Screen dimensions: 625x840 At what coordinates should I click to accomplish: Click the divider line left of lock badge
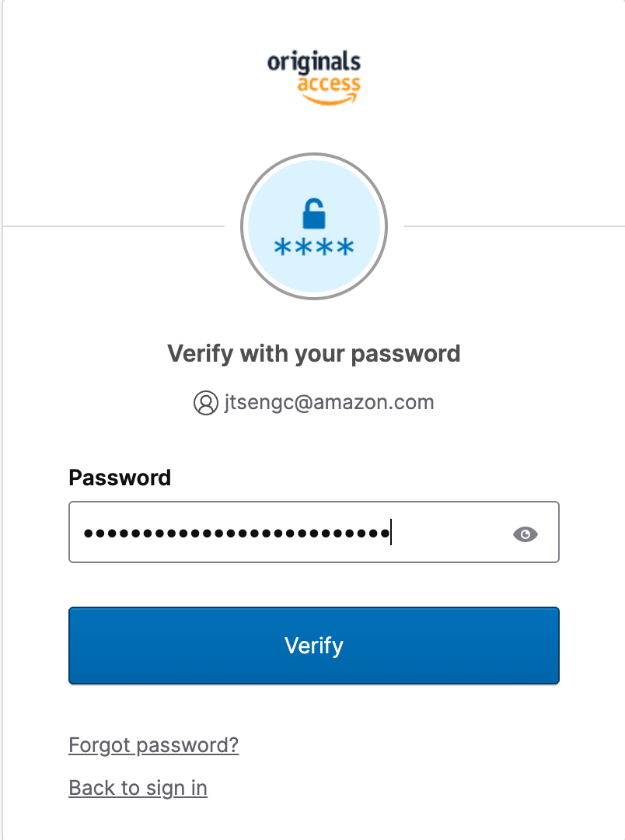click(x=113, y=226)
